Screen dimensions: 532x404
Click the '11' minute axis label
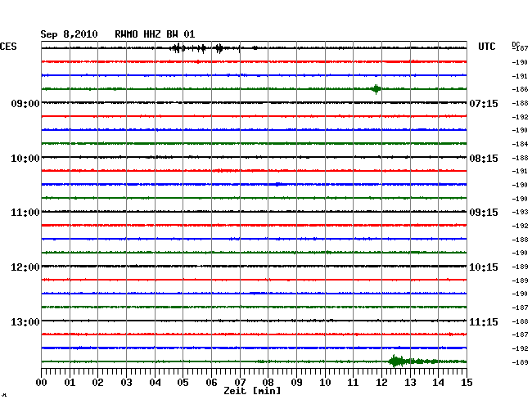coord(353,382)
